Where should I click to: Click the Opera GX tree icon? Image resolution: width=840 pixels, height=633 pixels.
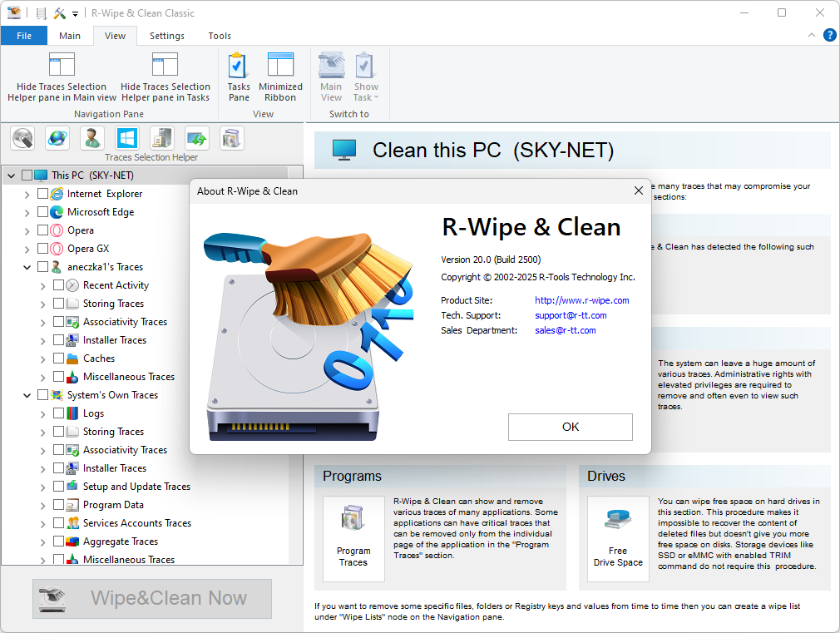[57, 249]
